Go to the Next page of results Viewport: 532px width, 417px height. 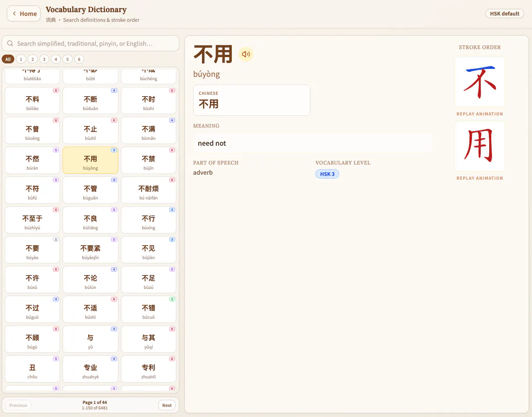(x=167, y=405)
